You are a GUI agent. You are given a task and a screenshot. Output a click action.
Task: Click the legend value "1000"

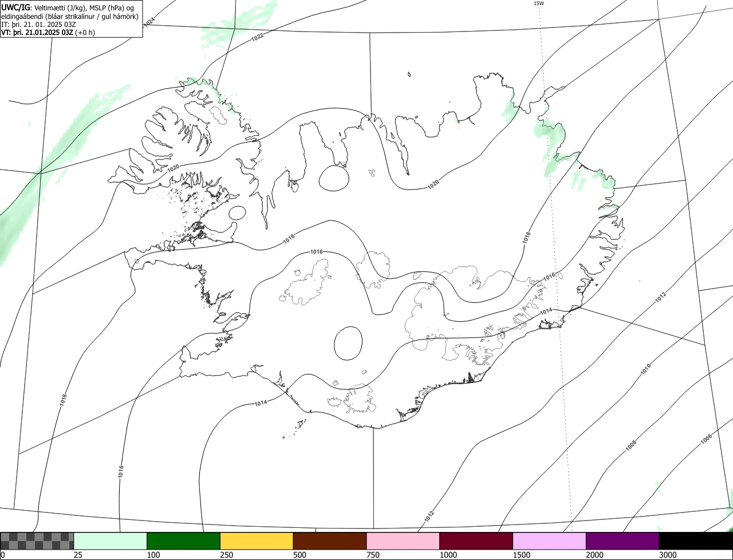click(448, 555)
